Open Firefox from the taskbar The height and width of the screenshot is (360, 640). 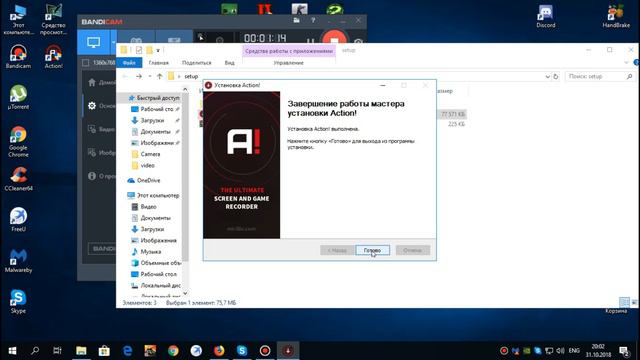point(219,351)
